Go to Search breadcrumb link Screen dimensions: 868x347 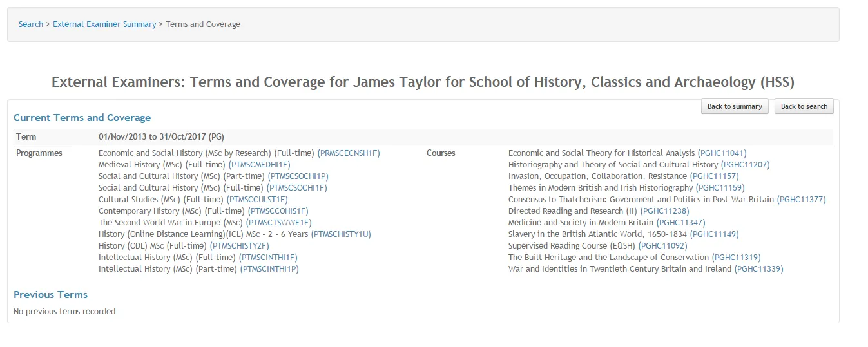coord(31,24)
